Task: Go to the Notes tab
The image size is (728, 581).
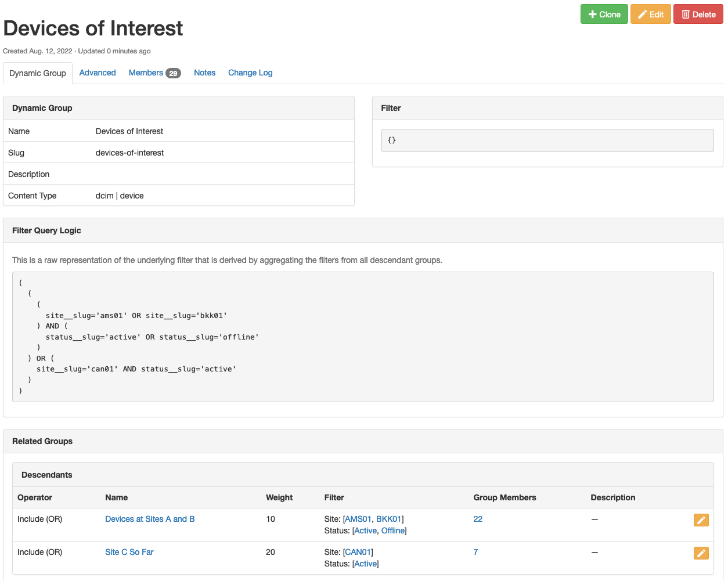Action: coord(204,73)
